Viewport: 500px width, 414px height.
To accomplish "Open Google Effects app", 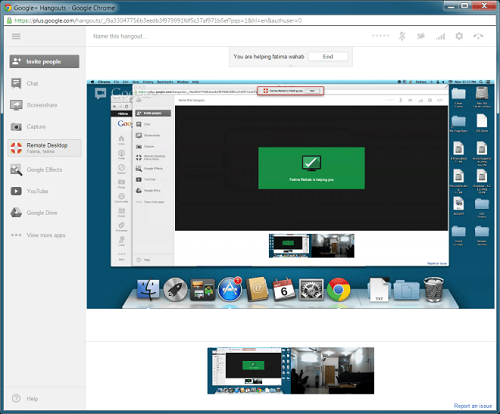I will click(x=44, y=170).
